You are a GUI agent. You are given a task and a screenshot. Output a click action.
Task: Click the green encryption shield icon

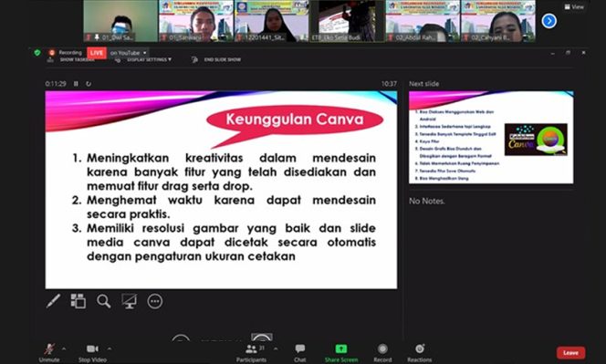37,53
